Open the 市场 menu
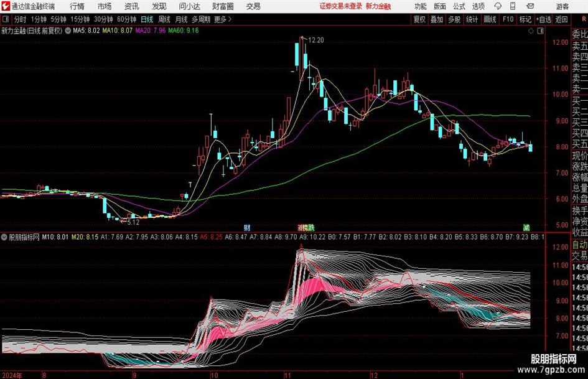Image resolution: width=588 pixels, height=379 pixels. pyautogui.click(x=105, y=6)
